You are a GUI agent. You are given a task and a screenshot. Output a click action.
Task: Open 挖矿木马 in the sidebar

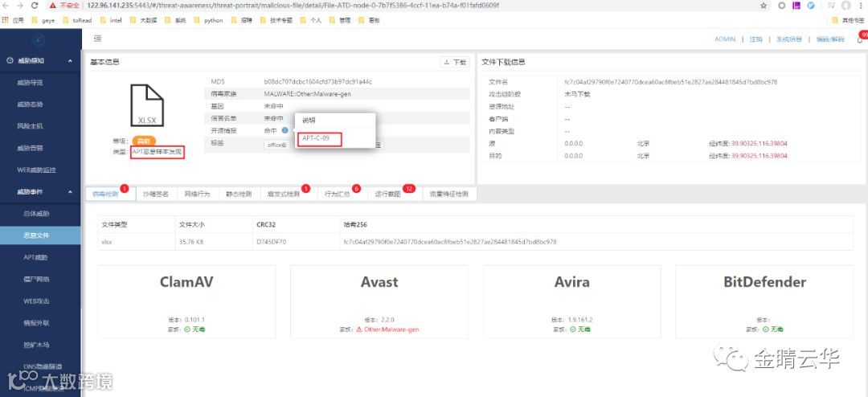pos(36,345)
